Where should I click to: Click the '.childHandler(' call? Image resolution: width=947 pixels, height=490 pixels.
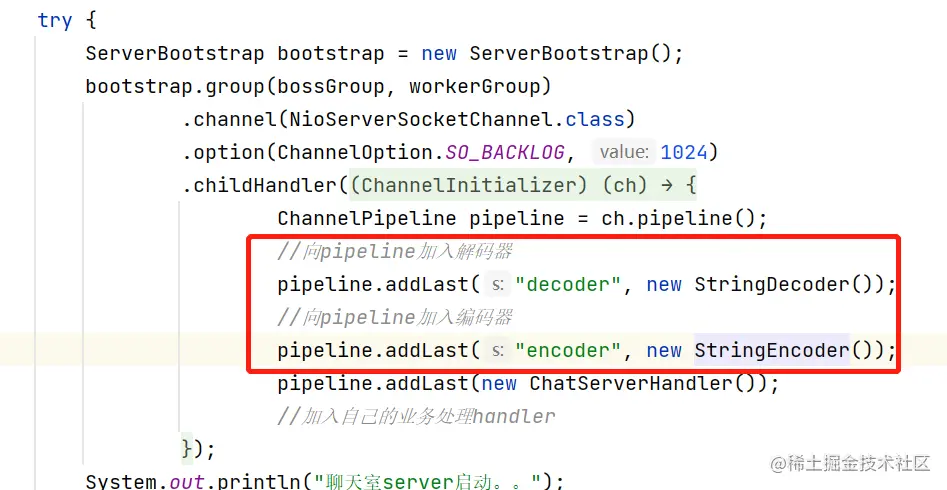266,185
